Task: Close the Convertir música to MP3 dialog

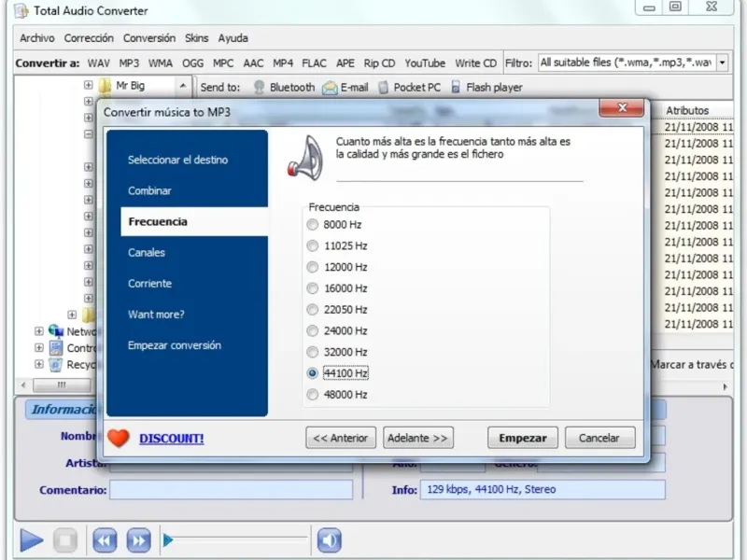Action: coord(622,107)
